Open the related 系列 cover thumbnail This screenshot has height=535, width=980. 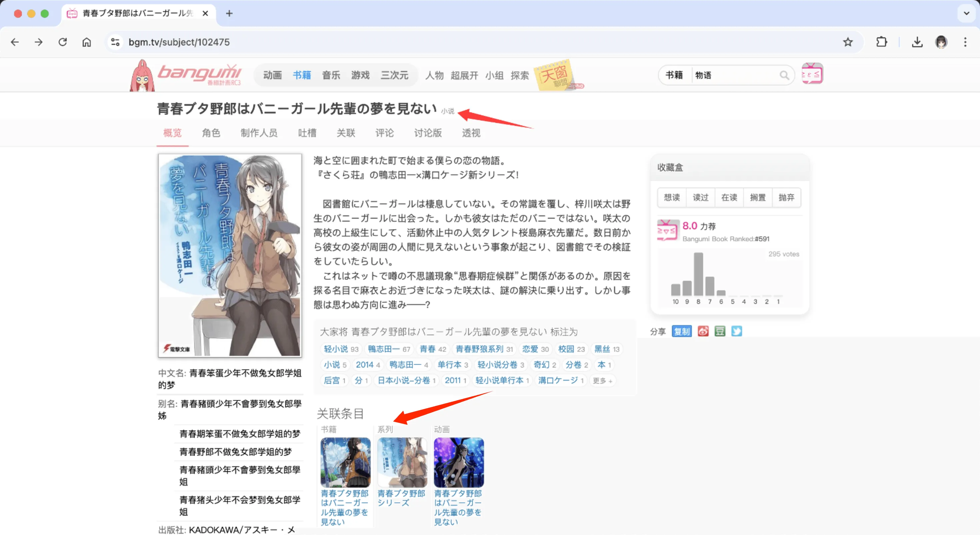[402, 462]
